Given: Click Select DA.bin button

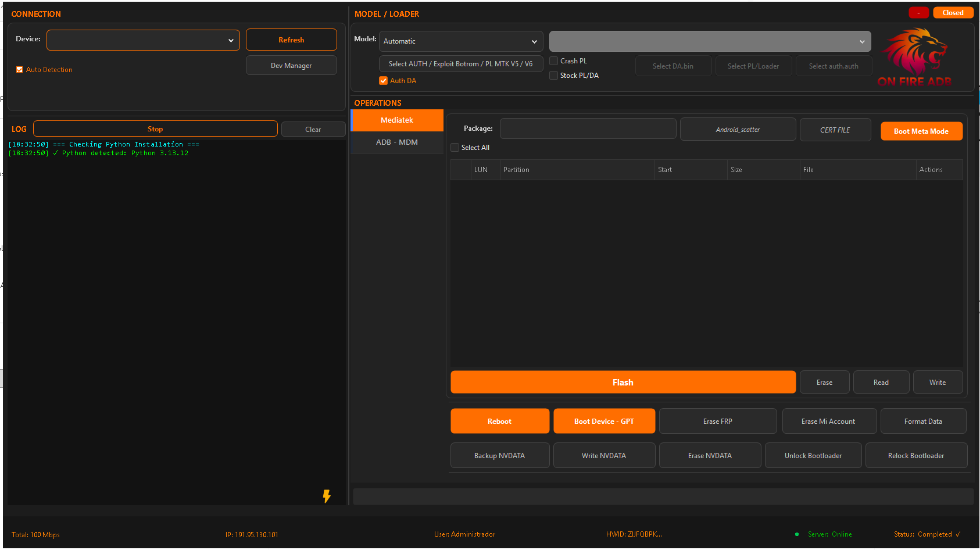Looking at the screenshot, I should click(673, 66).
